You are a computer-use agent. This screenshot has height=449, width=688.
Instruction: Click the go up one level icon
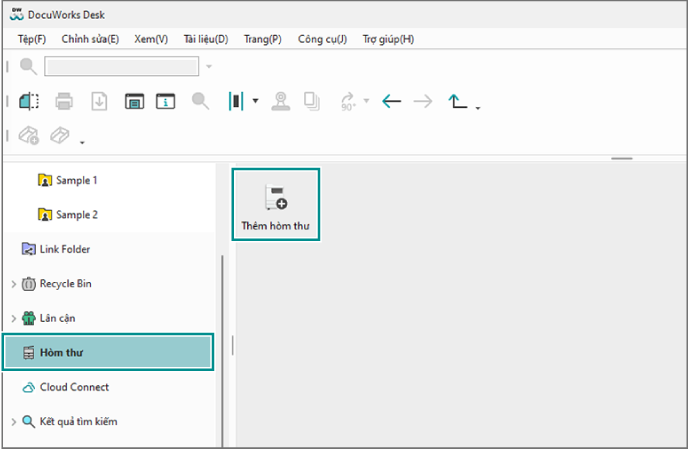point(458,101)
